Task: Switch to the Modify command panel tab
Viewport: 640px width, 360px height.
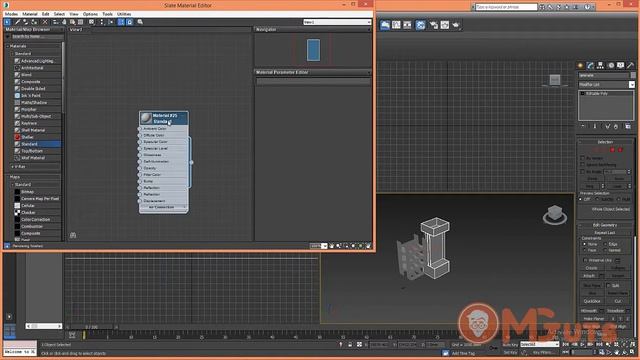Action: [x=590, y=65]
